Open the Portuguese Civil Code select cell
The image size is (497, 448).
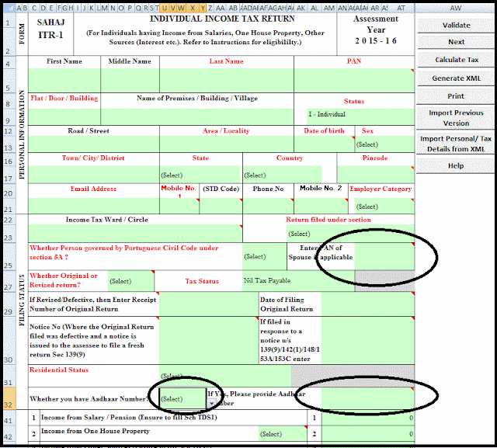264,257
